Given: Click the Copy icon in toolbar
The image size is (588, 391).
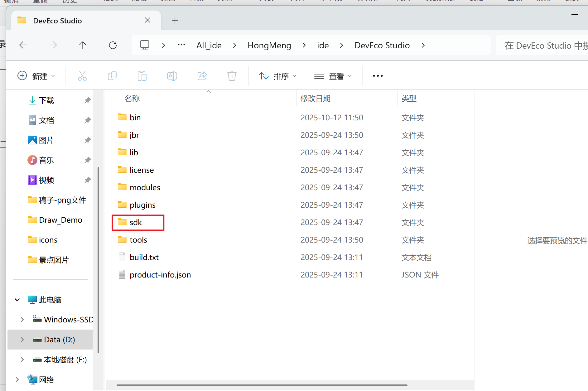Looking at the screenshot, I should tap(112, 76).
